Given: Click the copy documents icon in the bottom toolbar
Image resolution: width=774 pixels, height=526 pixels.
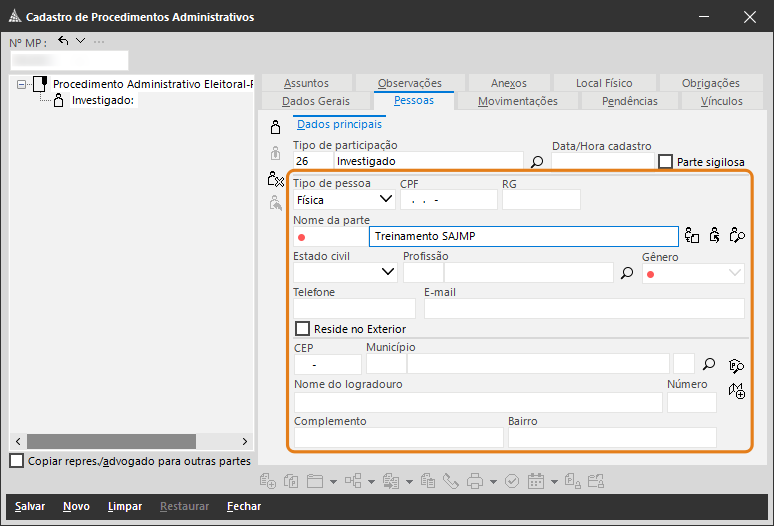Looking at the screenshot, I should click(291, 481).
